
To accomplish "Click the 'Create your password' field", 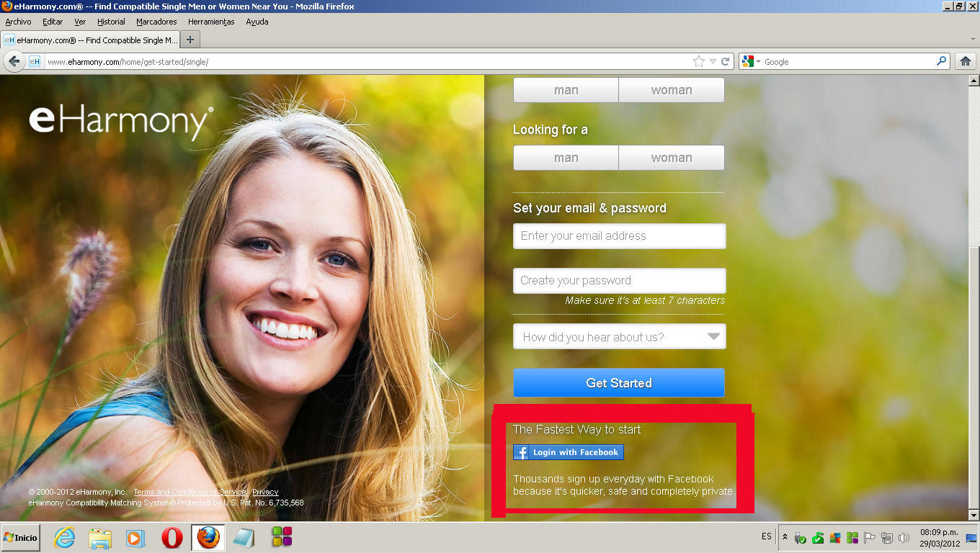I will (x=619, y=281).
